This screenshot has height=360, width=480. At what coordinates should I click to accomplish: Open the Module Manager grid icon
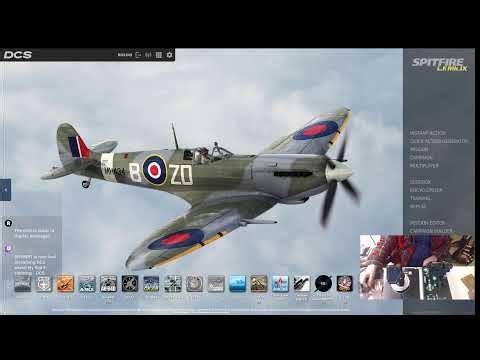[x=159, y=55]
